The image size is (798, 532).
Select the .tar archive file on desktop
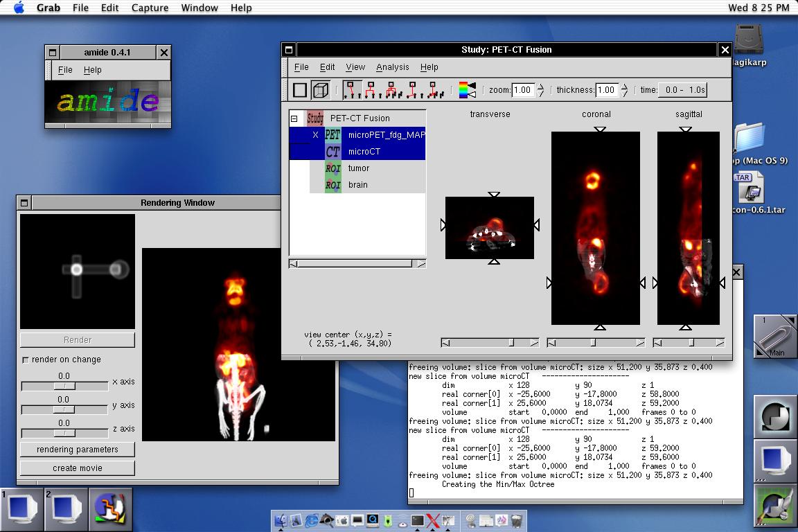749,187
